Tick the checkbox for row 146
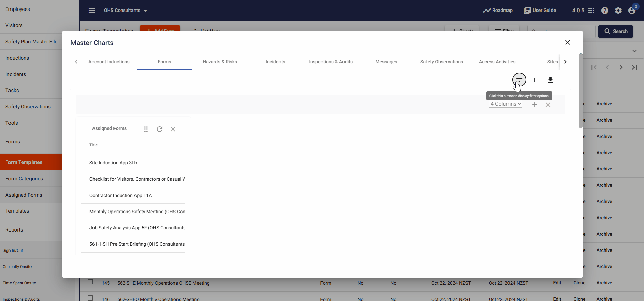644x301 pixels. (x=90, y=298)
